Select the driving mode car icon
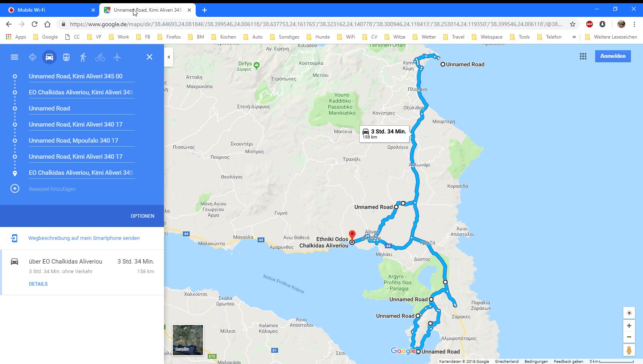 click(x=49, y=57)
